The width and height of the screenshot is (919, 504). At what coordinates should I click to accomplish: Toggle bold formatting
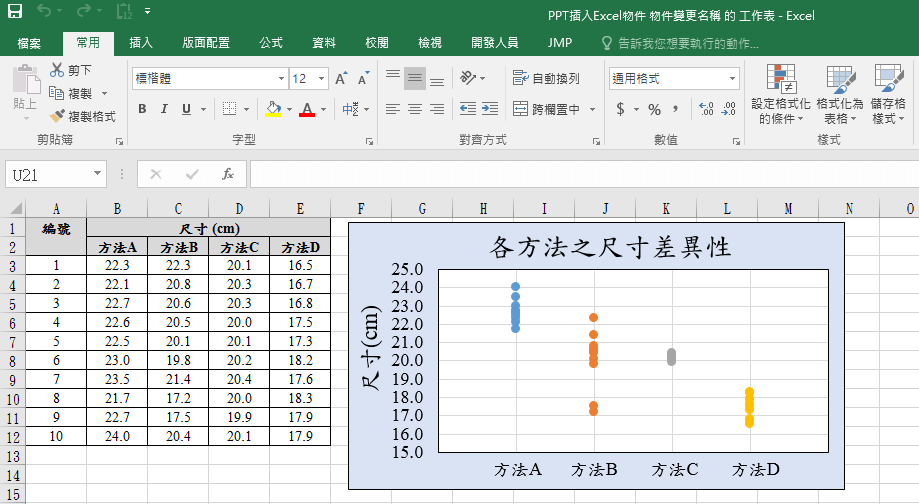(x=142, y=109)
